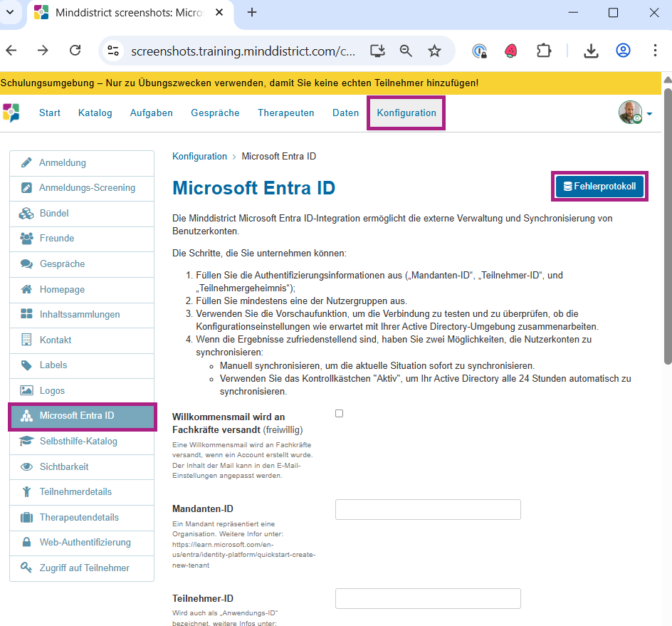Reload the page in the browser
The width and height of the screenshot is (672, 626).
pyautogui.click(x=75, y=51)
